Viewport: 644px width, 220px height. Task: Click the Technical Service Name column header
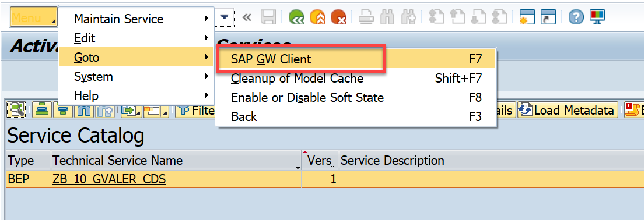click(x=177, y=160)
